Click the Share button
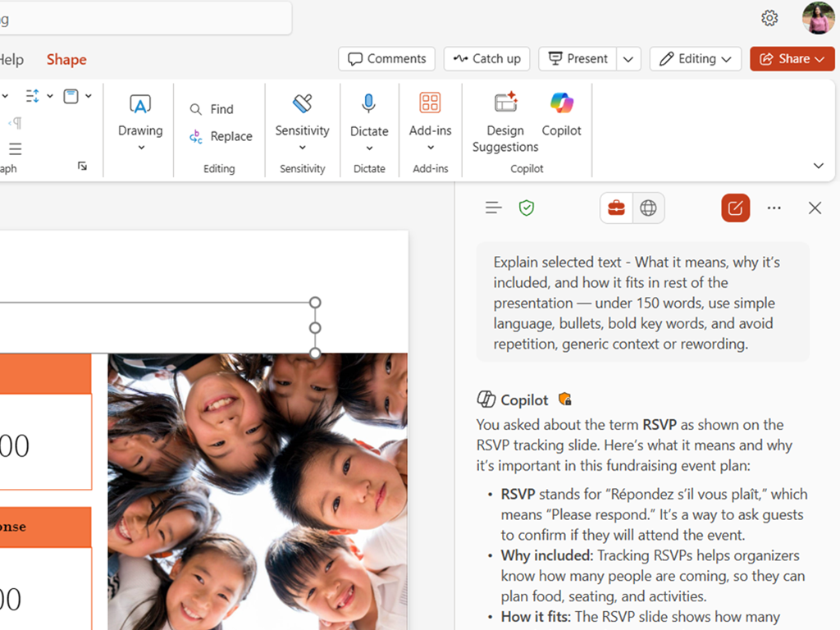 (x=792, y=59)
